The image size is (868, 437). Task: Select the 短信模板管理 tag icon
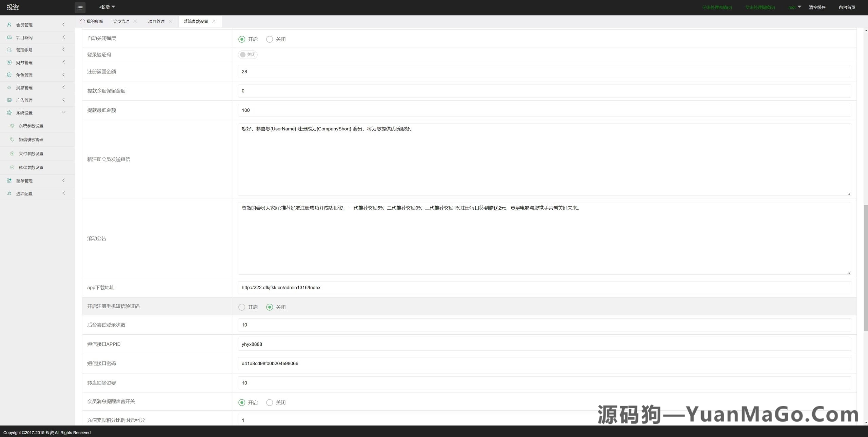(x=12, y=139)
